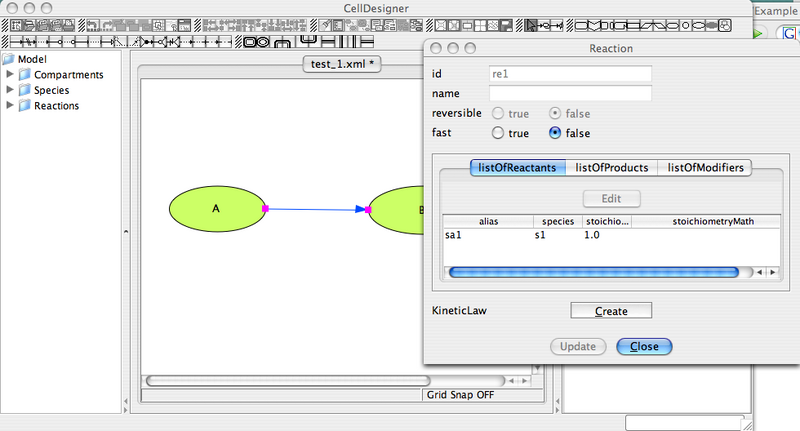Switch to the listOfProducts tab
Screen dimensions: 800x431
coord(612,168)
